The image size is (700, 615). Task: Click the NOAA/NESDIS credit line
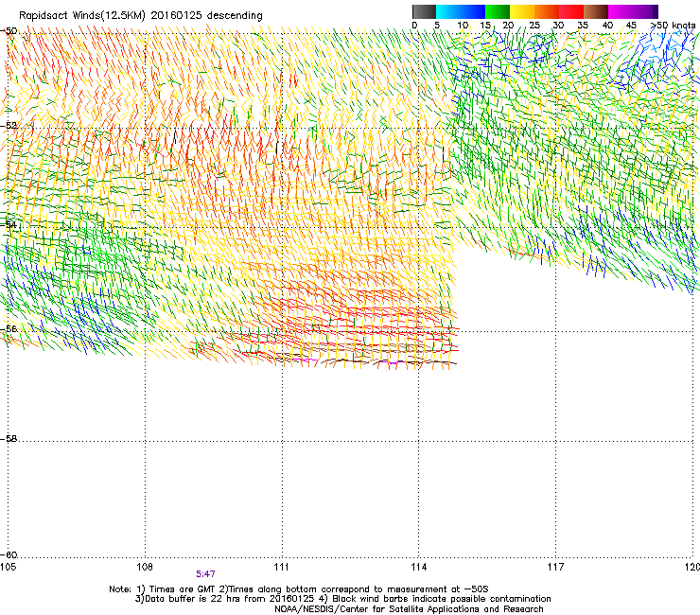coord(409,609)
